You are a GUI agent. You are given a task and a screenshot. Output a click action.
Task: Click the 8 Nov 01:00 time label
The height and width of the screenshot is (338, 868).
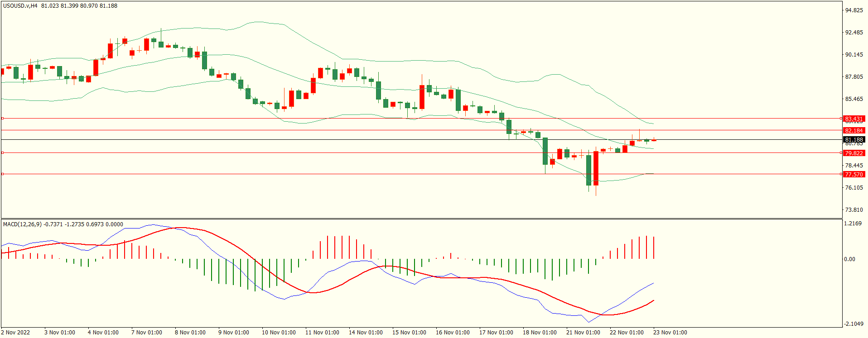tap(190, 333)
